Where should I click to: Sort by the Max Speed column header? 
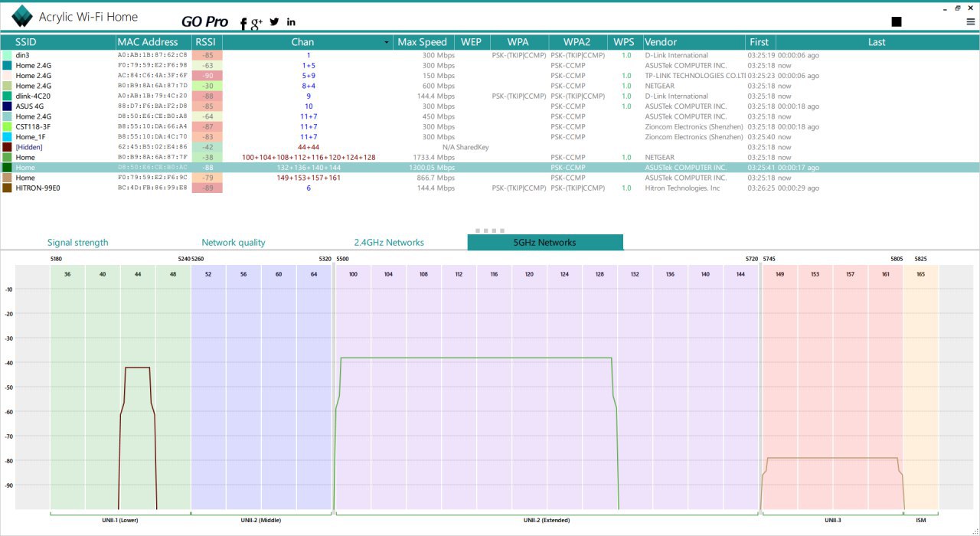point(422,42)
